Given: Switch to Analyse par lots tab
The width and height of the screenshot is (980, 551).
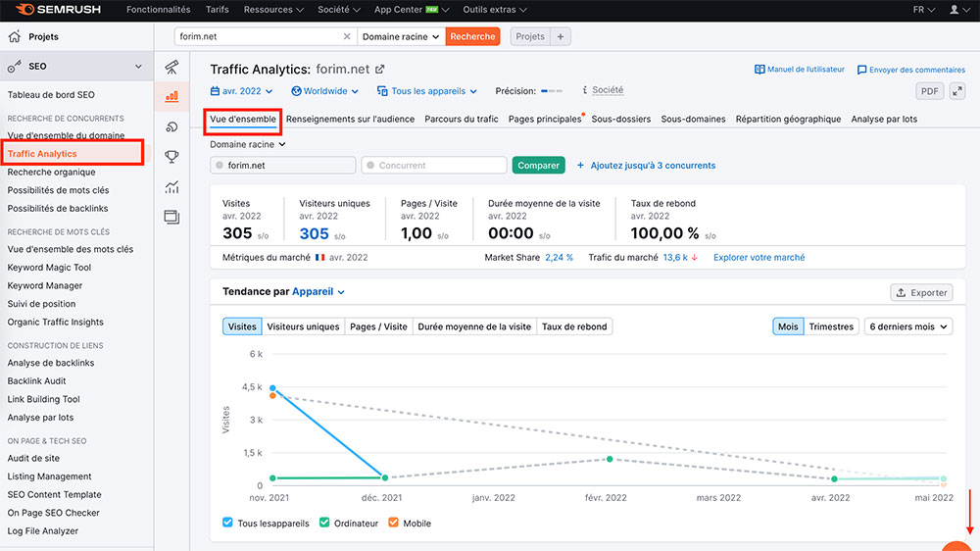Looking at the screenshot, I should 884,119.
